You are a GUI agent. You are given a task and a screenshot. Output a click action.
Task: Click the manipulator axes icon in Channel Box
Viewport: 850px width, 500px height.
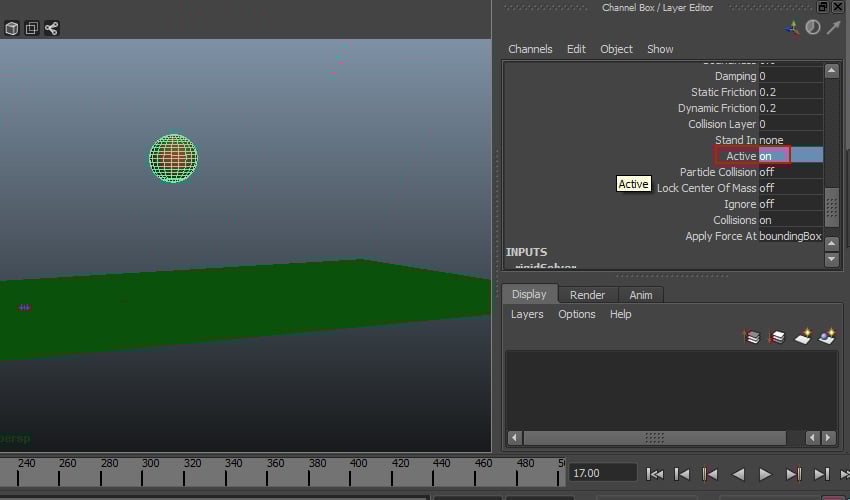pyautogui.click(x=792, y=28)
